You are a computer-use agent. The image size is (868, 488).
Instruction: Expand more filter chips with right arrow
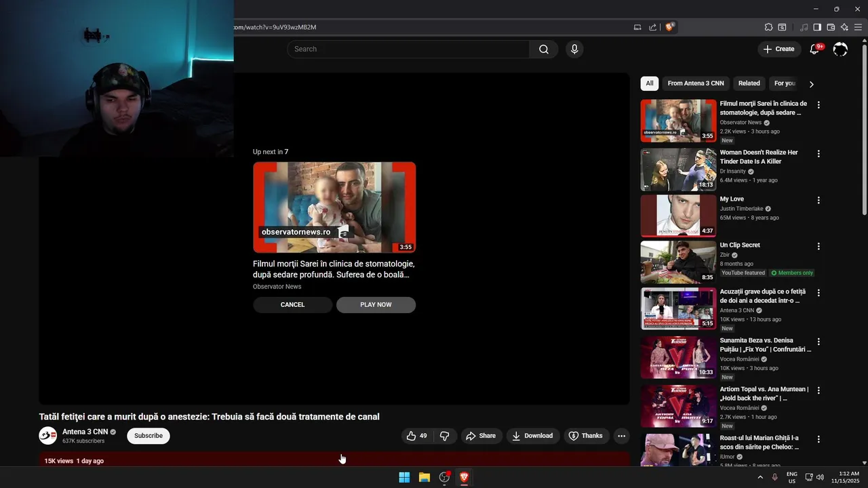tap(811, 84)
